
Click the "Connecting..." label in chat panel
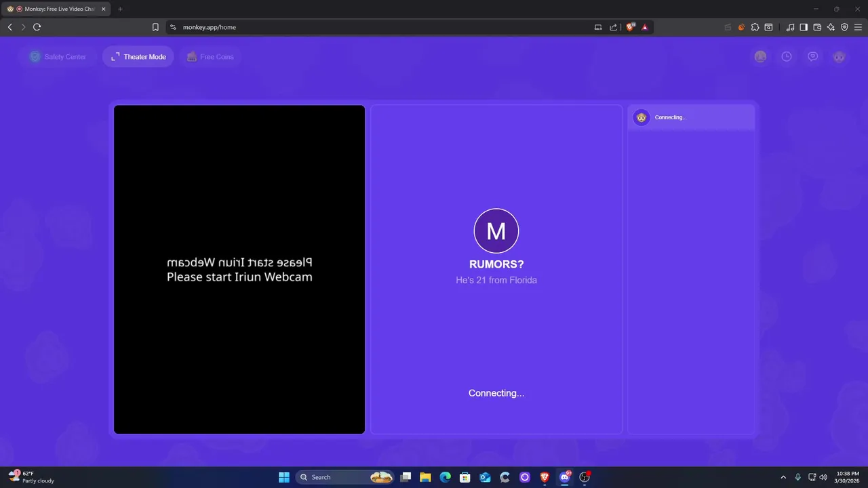pos(671,117)
